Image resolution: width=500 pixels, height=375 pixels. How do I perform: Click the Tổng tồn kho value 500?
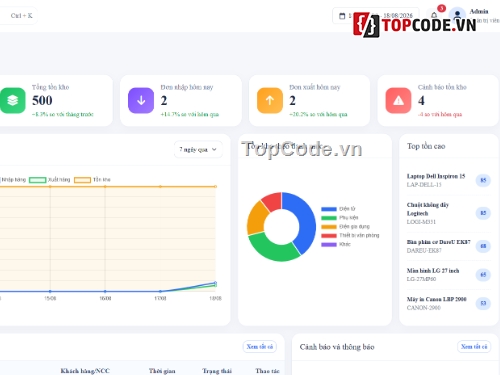pyautogui.click(x=42, y=100)
